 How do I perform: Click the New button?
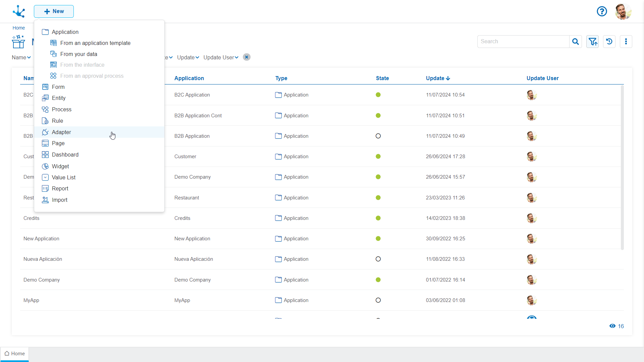[x=54, y=11]
